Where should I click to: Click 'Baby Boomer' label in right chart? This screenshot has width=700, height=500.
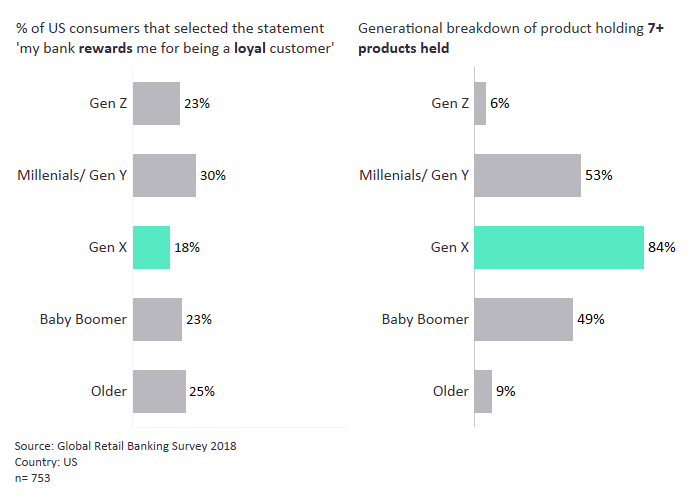(x=425, y=319)
